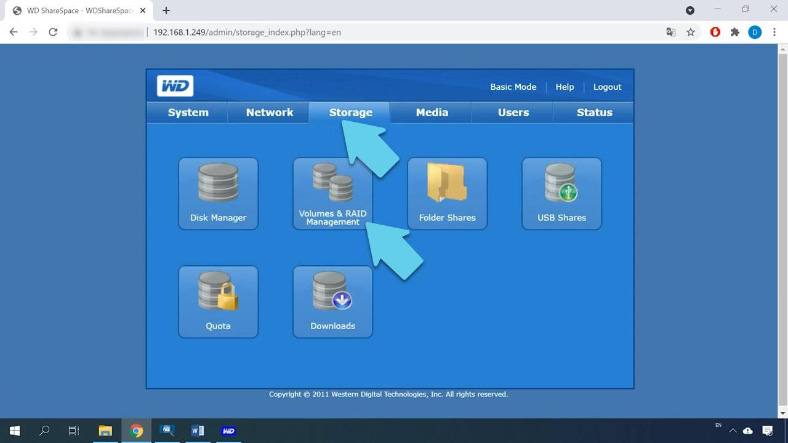788x443 pixels.
Task: Open the red Opera-style extension icon
Action: 715,32
